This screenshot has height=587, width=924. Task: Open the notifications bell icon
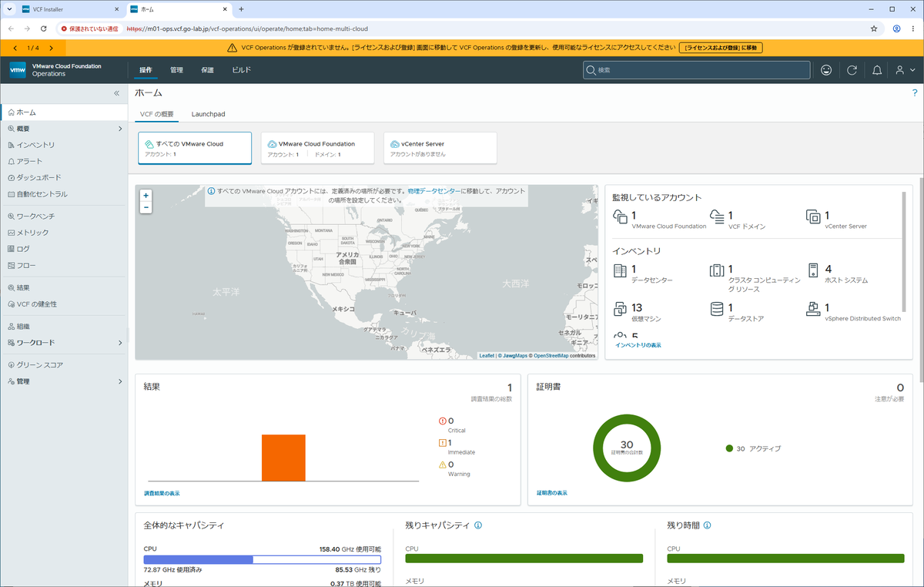pos(877,70)
